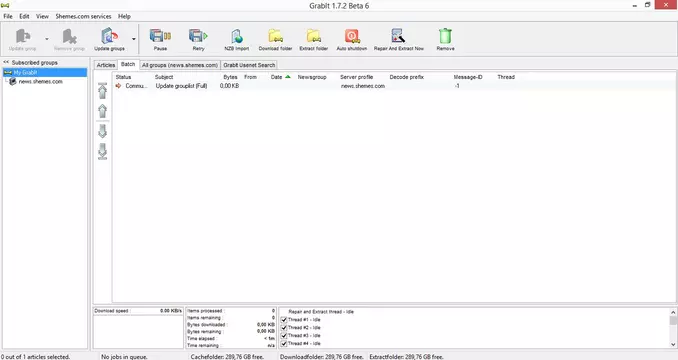Click the Downloadfolder free space status
Screen dimensions: 678x360
click(322, 357)
